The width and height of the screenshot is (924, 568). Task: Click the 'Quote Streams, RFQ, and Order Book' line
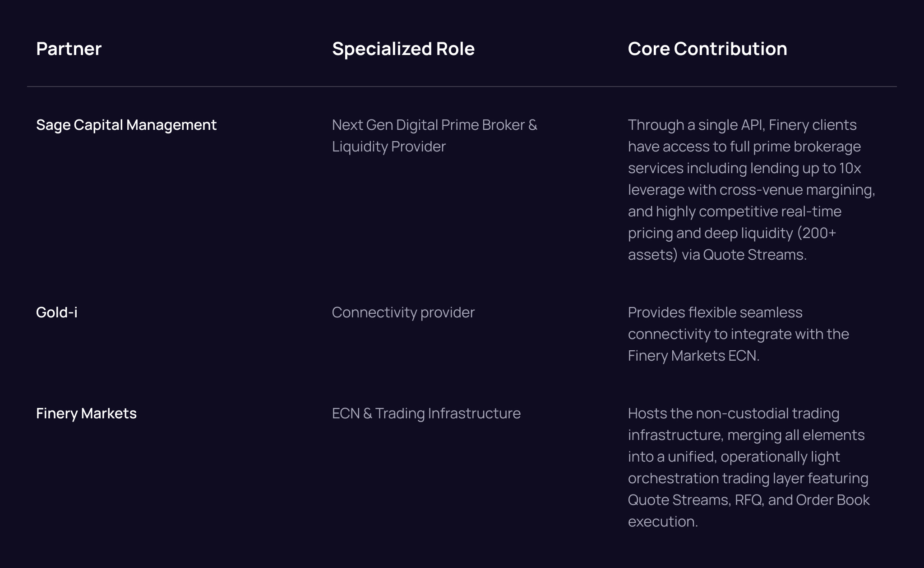(x=748, y=500)
